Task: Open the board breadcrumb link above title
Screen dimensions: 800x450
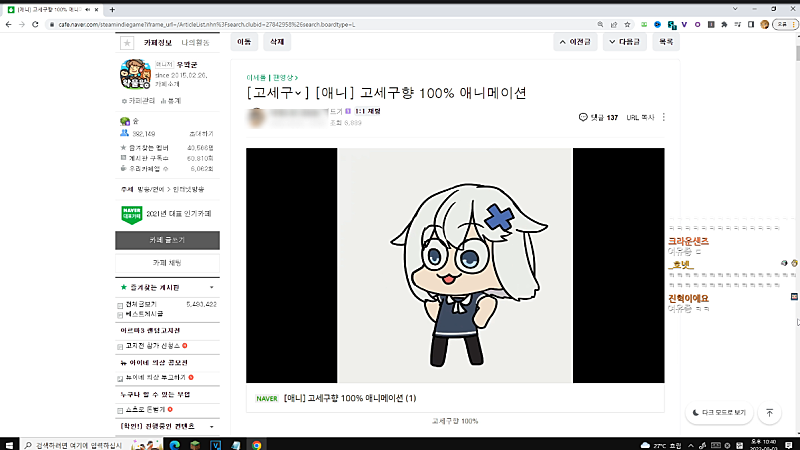Action: tap(272, 78)
